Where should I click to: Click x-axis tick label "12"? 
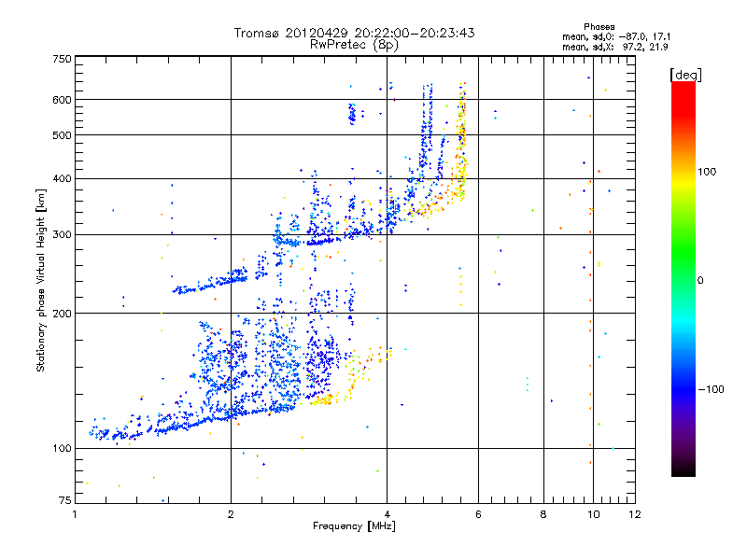[x=635, y=515]
